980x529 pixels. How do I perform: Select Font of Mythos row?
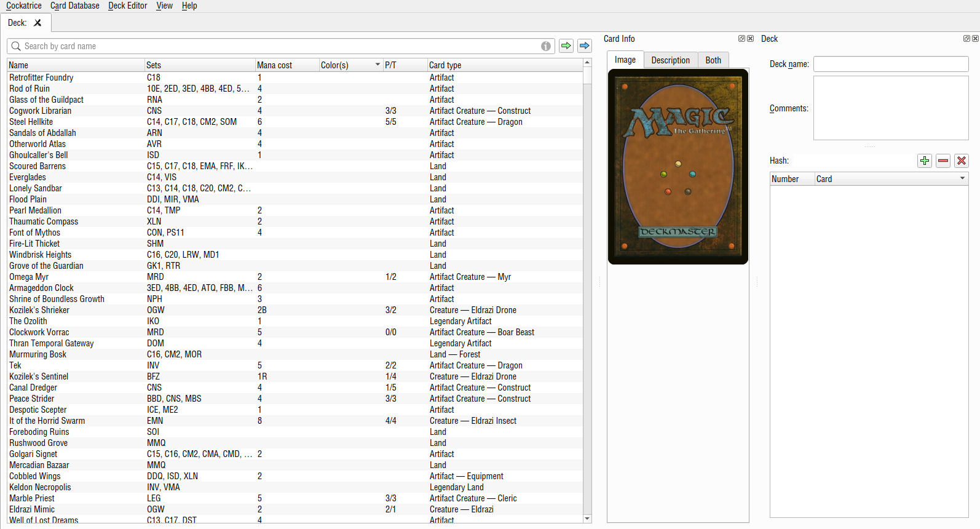tap(295, 233)
